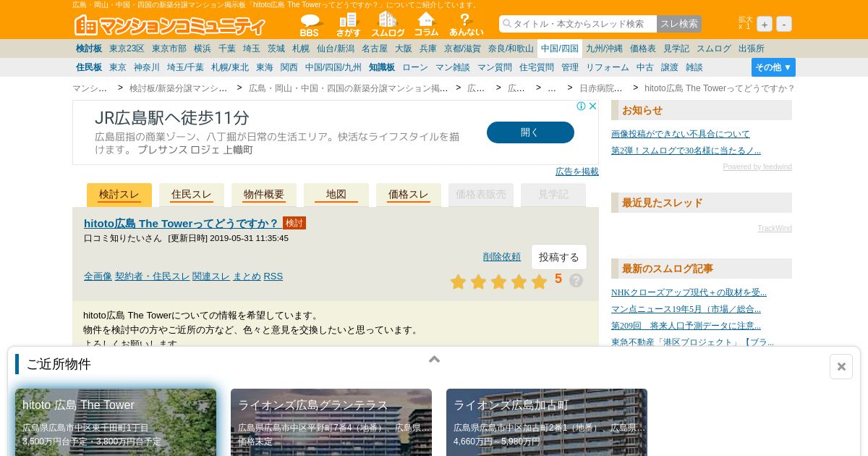
Task: Close the advertisement banner with X
Action: [592, 106]
